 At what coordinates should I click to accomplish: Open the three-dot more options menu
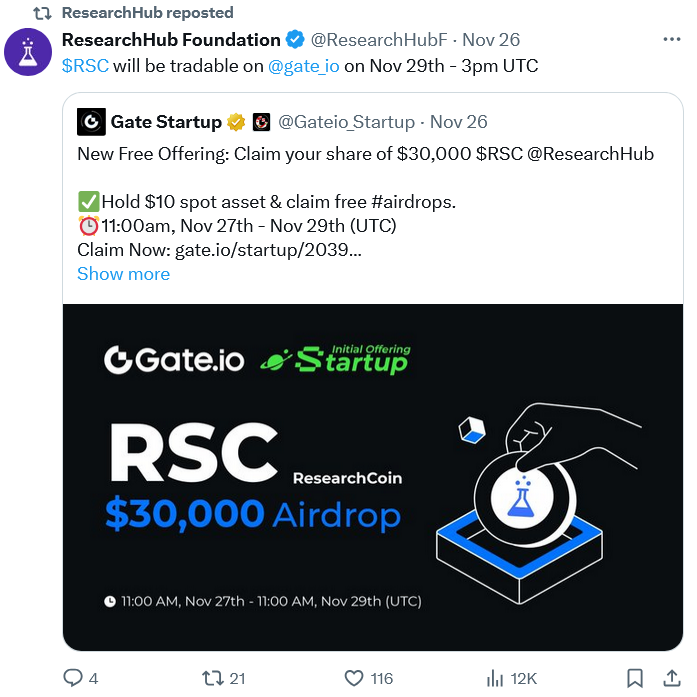tap(671, 40)
